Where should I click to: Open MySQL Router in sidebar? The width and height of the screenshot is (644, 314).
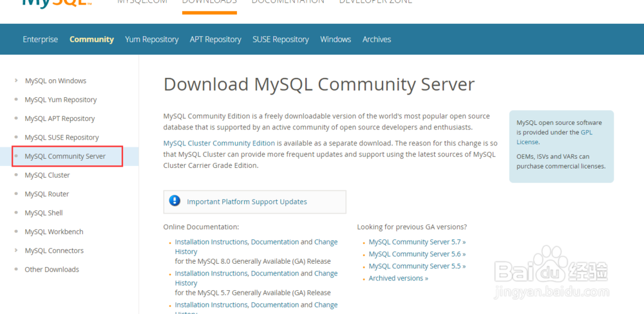point(47,194)
